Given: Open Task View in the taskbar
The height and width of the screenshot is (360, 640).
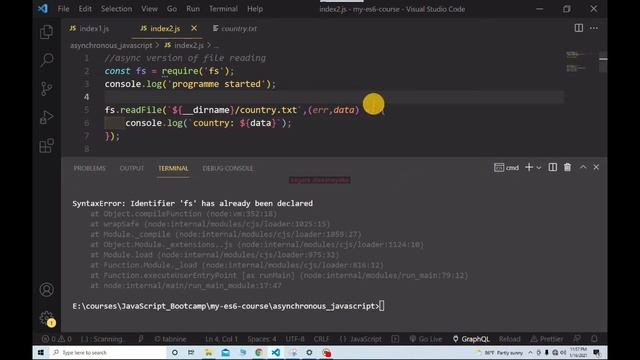Looking at the screenshot, I should click(x=191, y=352).
